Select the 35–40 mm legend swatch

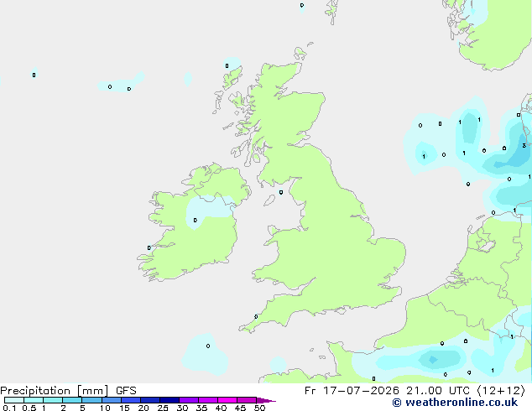click(208, 400)
